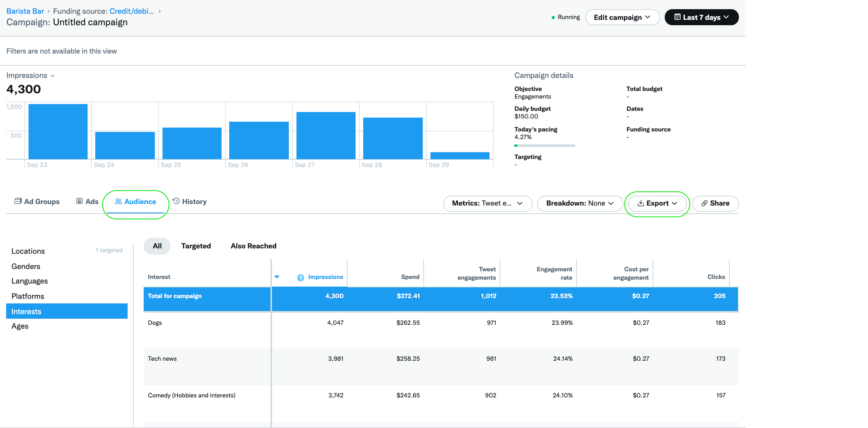Click the Barista Bar breadcrumb link
Viewport: 868px width, 428px height.
(25, 11)
